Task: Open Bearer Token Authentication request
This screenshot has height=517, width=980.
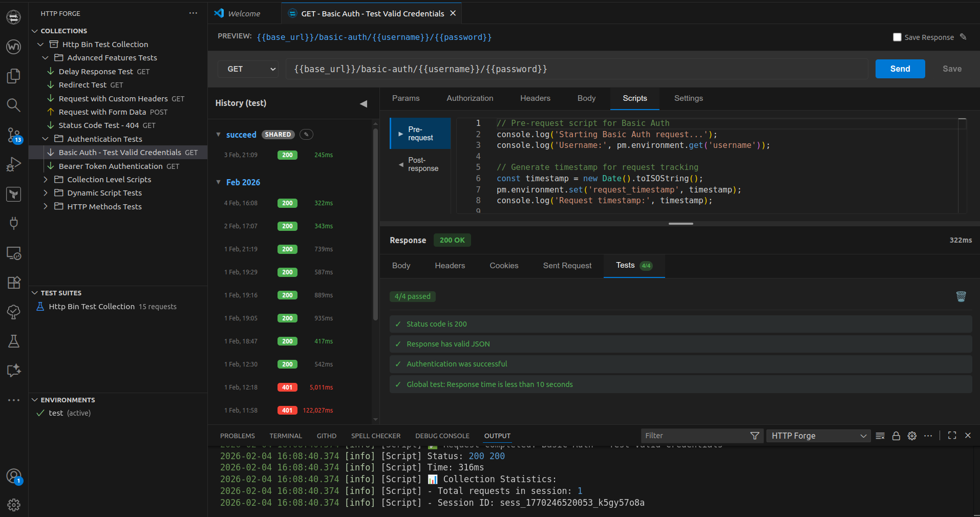Action: (118, 166)
